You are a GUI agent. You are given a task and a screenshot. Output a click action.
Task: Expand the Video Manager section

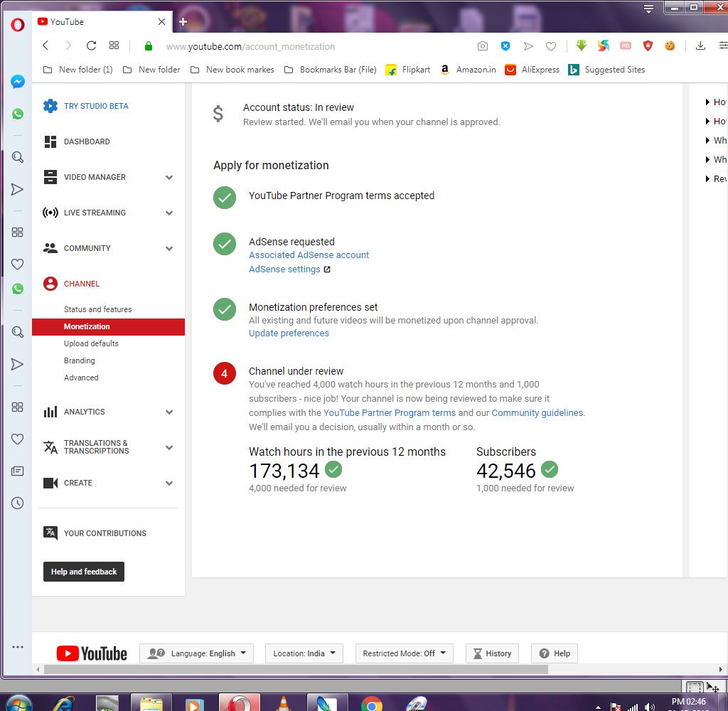[169, 178]
